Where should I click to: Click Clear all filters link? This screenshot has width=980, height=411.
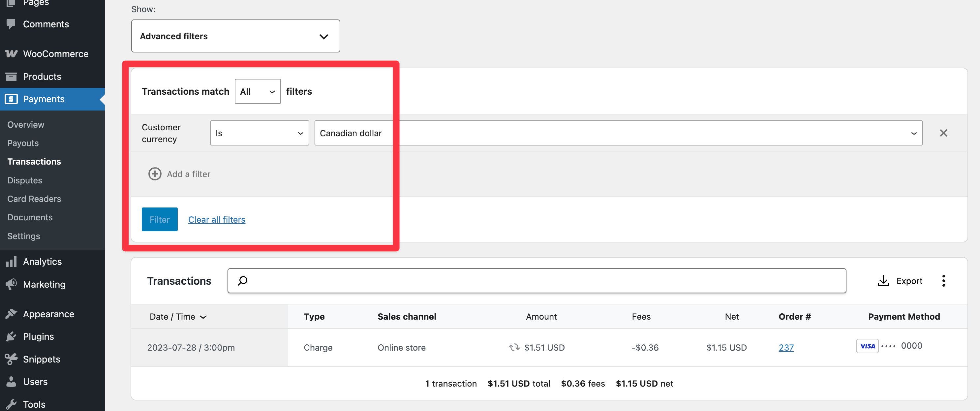pyautogui.click(x=216, y=220)
